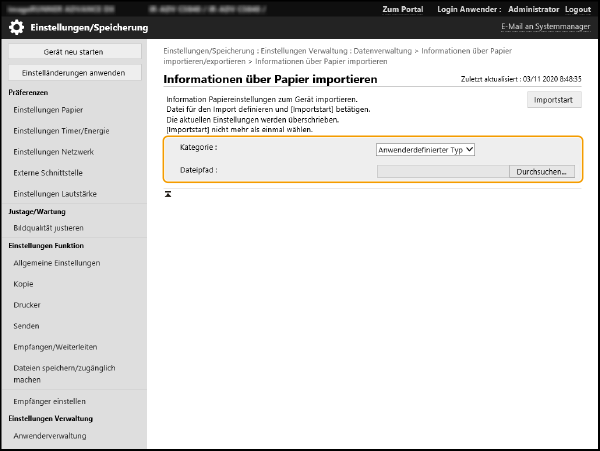Image resolution: width=600 pixels, height=451 pixels.
Task: Click Einstelländerungen anwenden button
Action: click(x=73, y=73)
